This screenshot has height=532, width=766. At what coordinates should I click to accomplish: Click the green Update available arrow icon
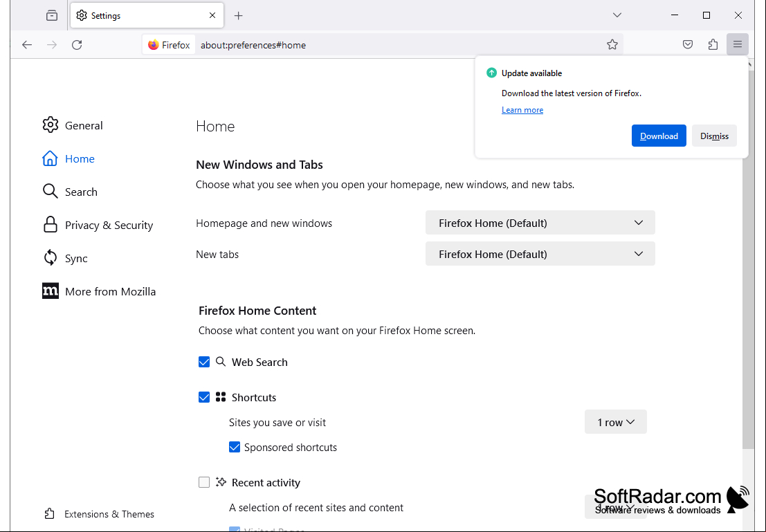tap(491, 73)
